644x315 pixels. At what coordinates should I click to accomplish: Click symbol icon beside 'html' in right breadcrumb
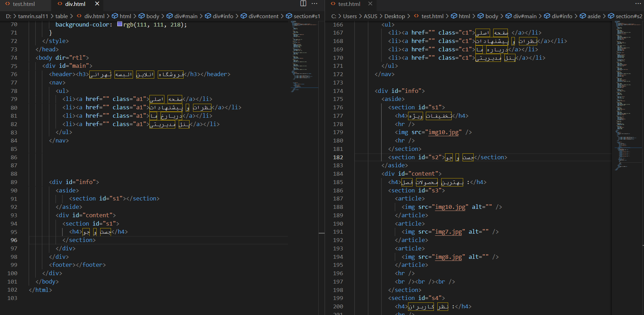[454, 16]
